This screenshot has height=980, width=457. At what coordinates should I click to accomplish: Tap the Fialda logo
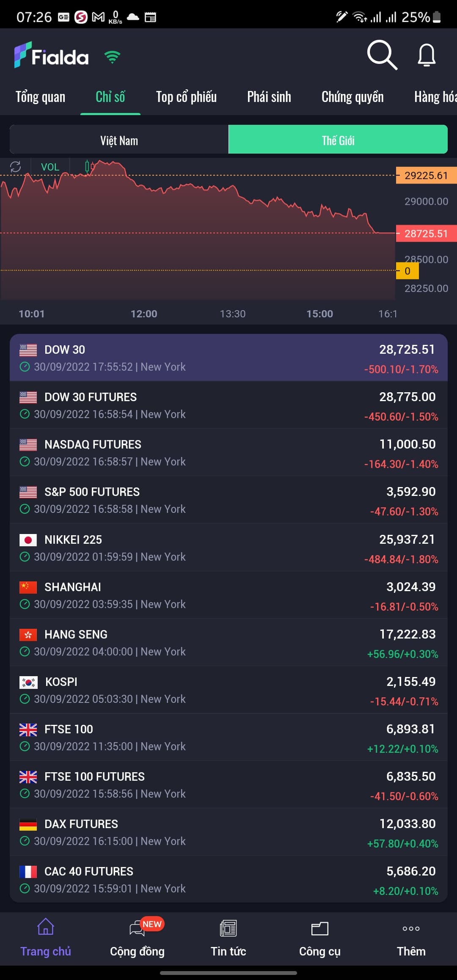pos(52,55)
